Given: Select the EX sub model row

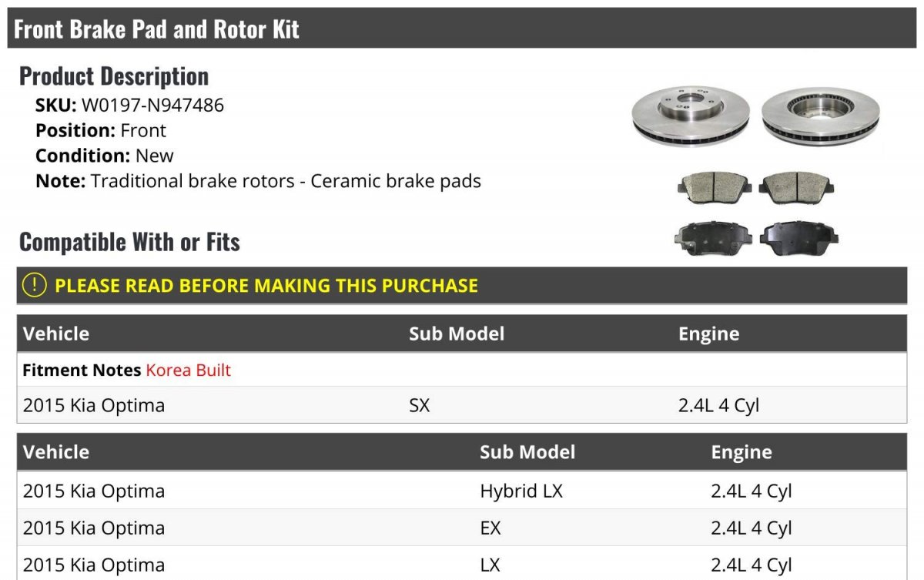Looking at the screenshot, I should tap(462, 528).
